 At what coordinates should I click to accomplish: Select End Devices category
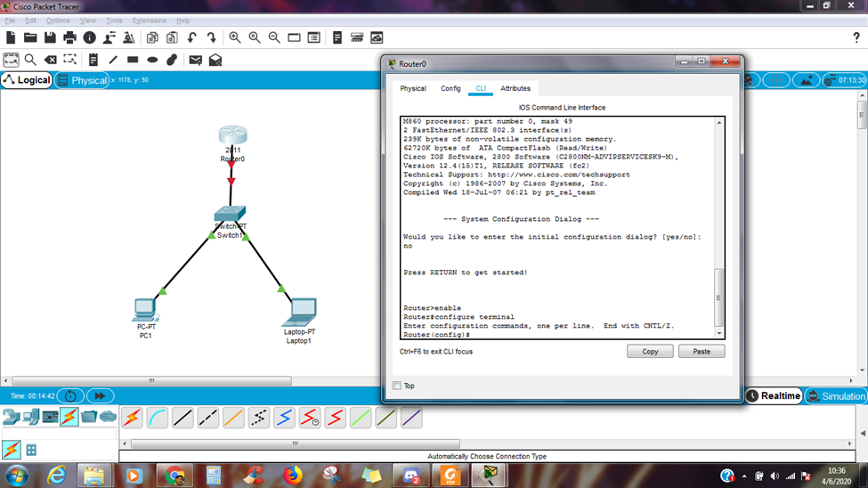(30, 417)
